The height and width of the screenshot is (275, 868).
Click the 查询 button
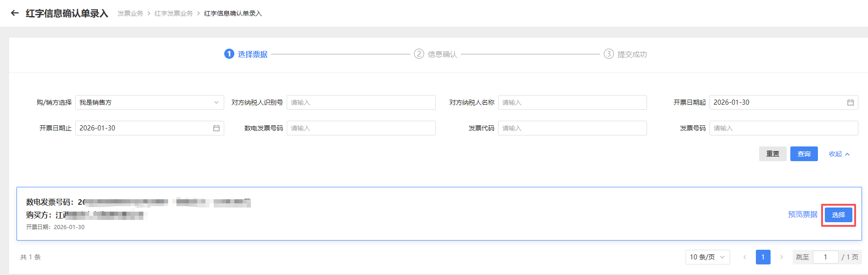tap(804, 154)
